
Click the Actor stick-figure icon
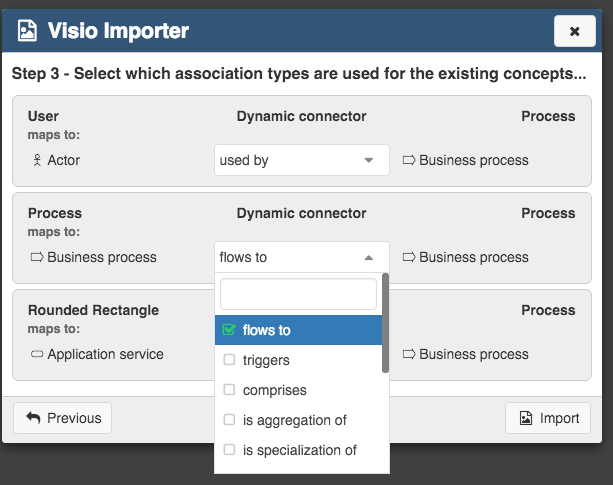[x=36, y=160]
